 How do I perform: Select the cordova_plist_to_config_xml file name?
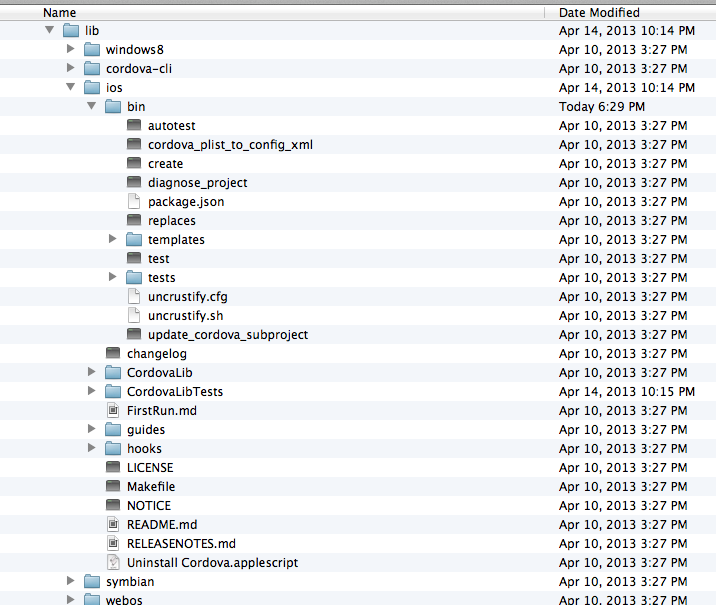click(231, 145)
